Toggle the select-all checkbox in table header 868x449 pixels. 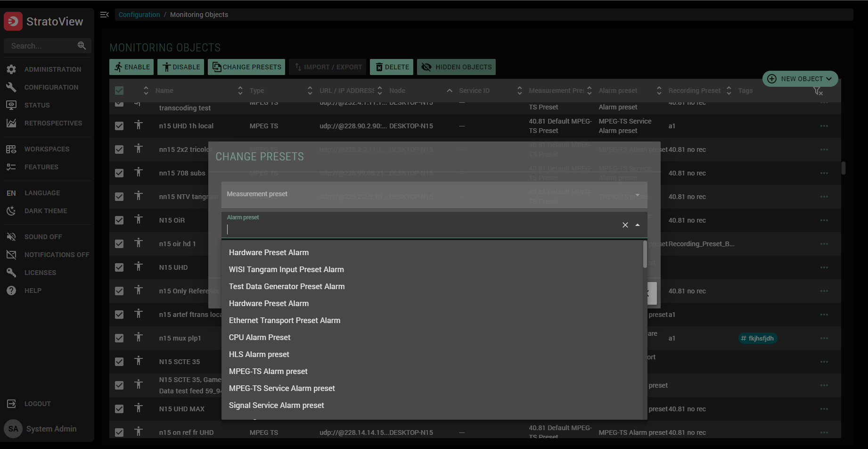119,91
